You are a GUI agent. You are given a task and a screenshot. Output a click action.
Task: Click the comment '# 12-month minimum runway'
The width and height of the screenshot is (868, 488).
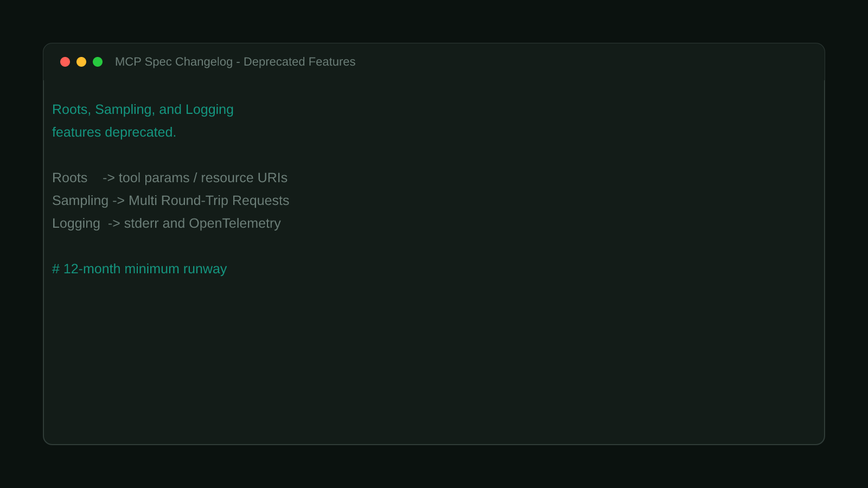point(139,269)
